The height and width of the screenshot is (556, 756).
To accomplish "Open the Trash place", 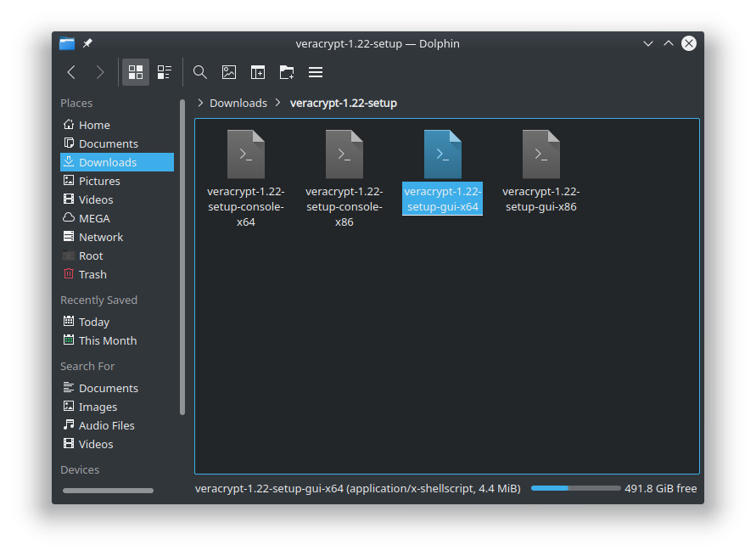I will 117,274.
